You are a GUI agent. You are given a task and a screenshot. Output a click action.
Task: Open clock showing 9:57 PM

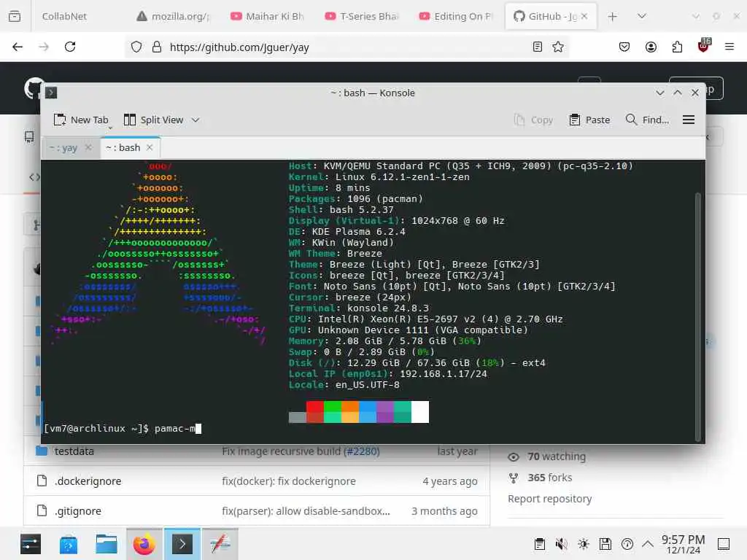tap(683, 544)
